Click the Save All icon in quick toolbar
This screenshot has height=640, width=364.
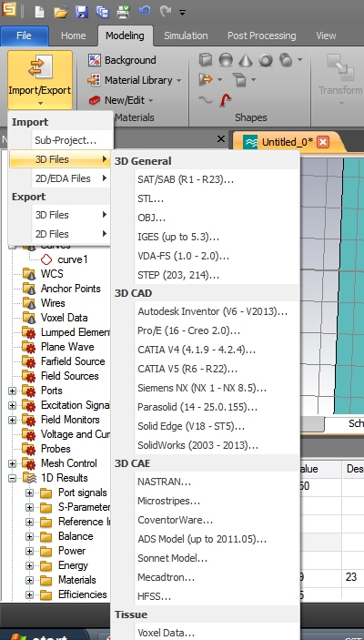[102, 12]
